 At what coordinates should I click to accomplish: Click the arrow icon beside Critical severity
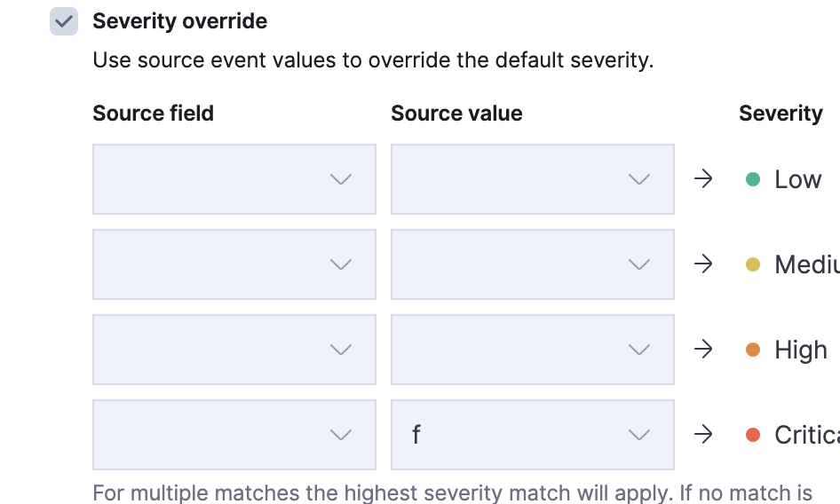click(703, 435)
